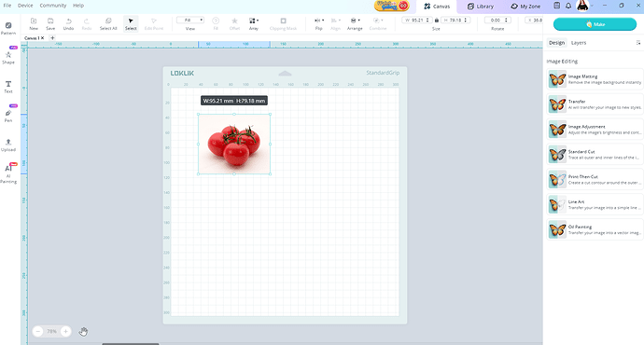Viewport: 644px width, 345px height.
Task: Open the File menu
Action: point(7,6)
